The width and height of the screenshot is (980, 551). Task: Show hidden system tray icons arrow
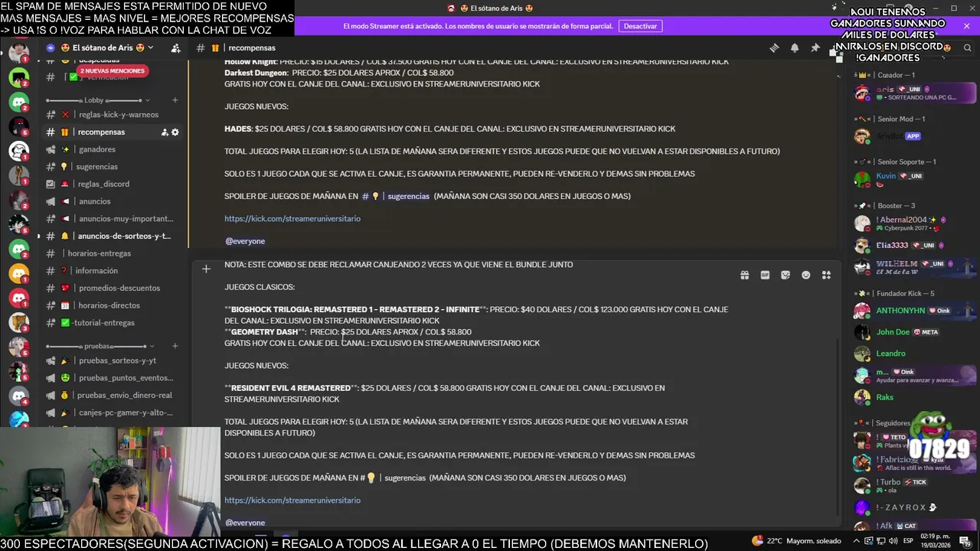pos(857,541)
